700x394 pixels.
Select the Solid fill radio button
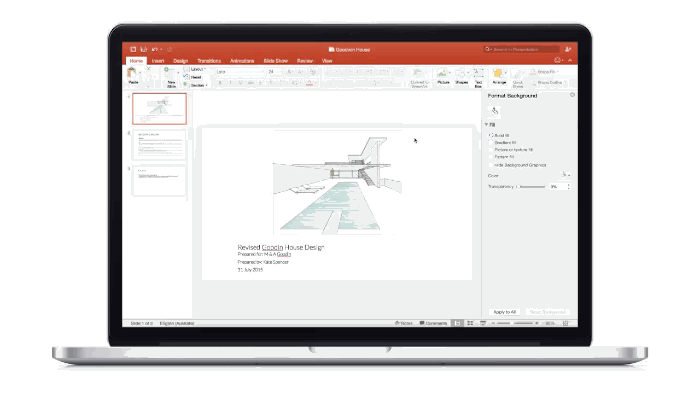491,135
